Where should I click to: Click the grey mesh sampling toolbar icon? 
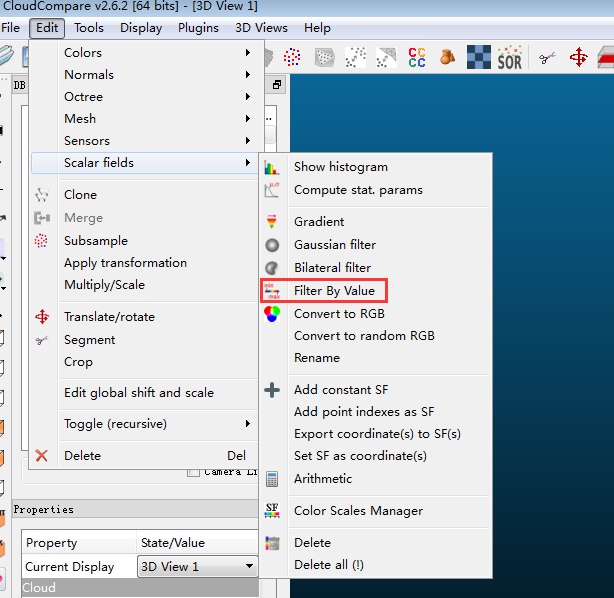pos(325,58)
